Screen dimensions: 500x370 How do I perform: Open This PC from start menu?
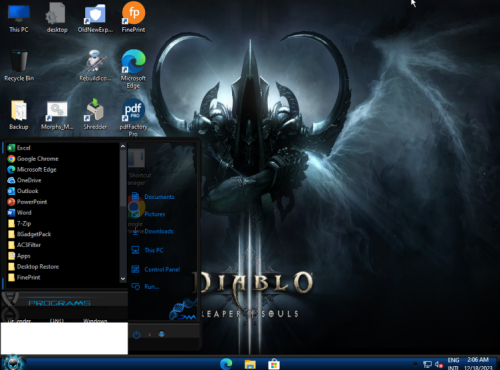pos(148,250)
